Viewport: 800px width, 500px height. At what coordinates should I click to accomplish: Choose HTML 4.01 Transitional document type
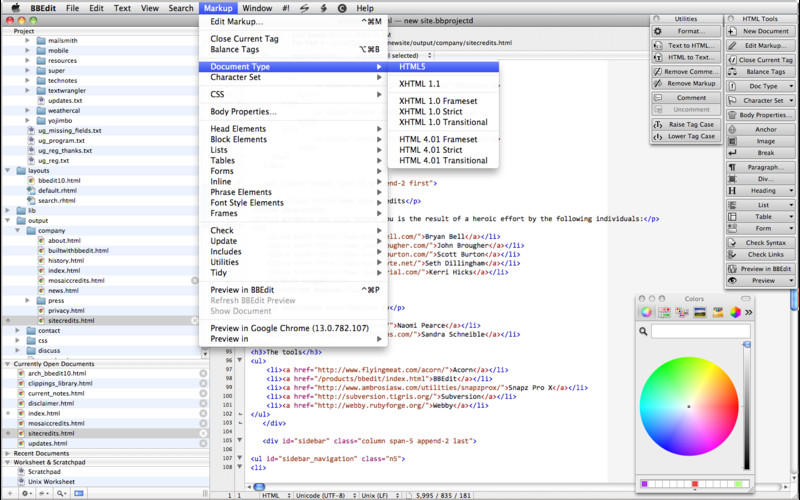pos(443,161)
